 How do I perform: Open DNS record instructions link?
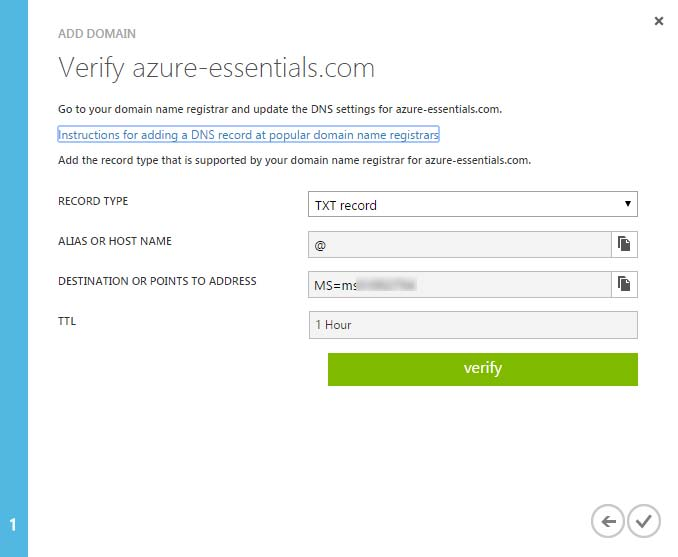tap(248, 134)
